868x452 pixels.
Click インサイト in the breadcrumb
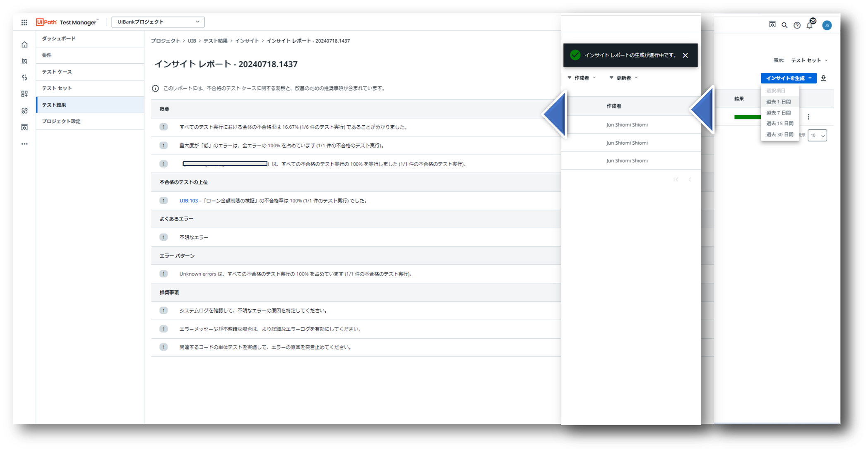click(247, 41)
